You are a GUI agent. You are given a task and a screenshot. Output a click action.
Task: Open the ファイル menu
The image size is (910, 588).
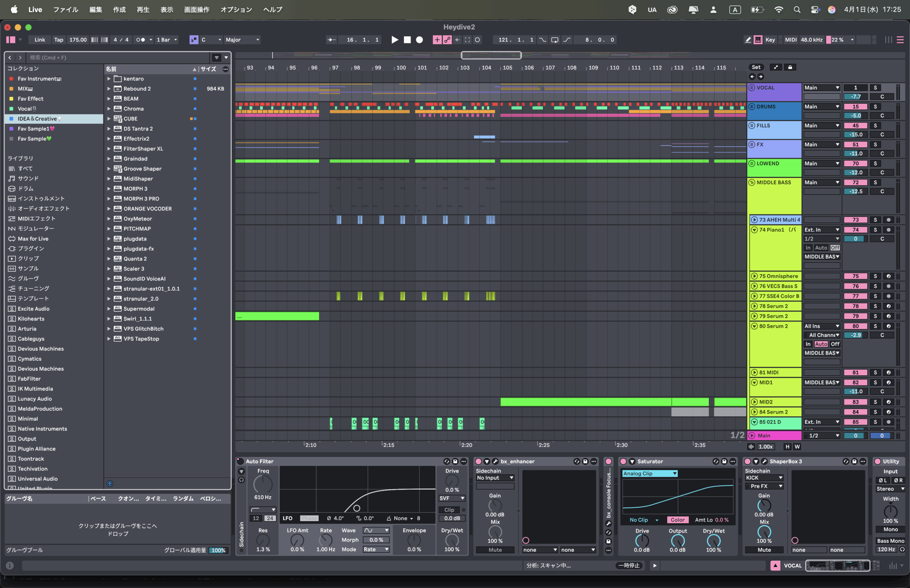click(x=65, y=10)
